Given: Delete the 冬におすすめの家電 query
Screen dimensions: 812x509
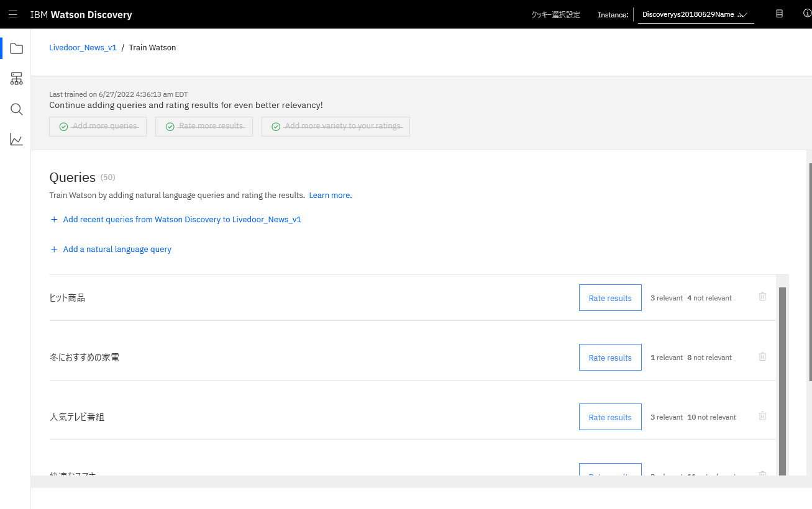Looking at the screenshot, I should pyautogui.click(x=762, y=356).
